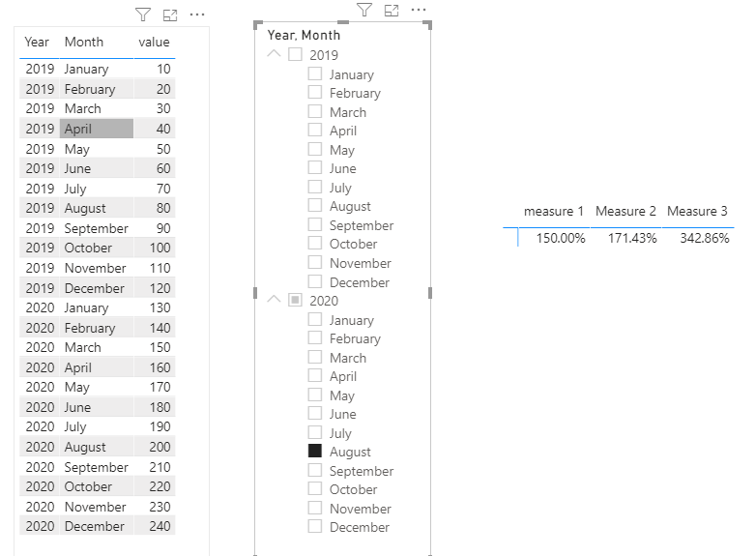Grab the slicer's right-middle resize handle
Screen dimensions: 756x556
[430, 293]
